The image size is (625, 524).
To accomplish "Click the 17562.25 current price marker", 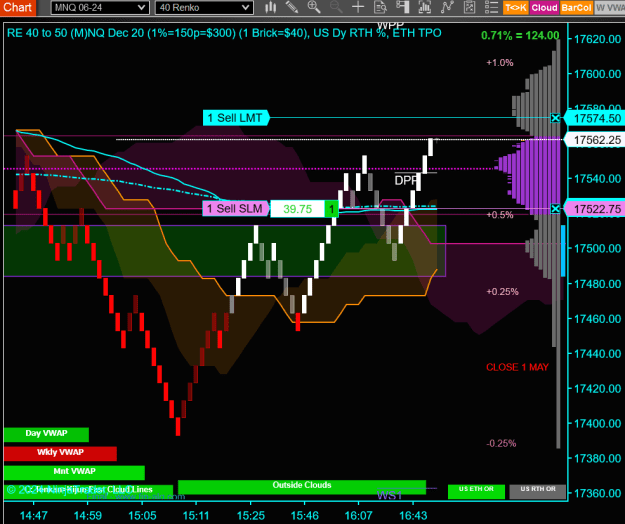I will (x=595, y=140).
